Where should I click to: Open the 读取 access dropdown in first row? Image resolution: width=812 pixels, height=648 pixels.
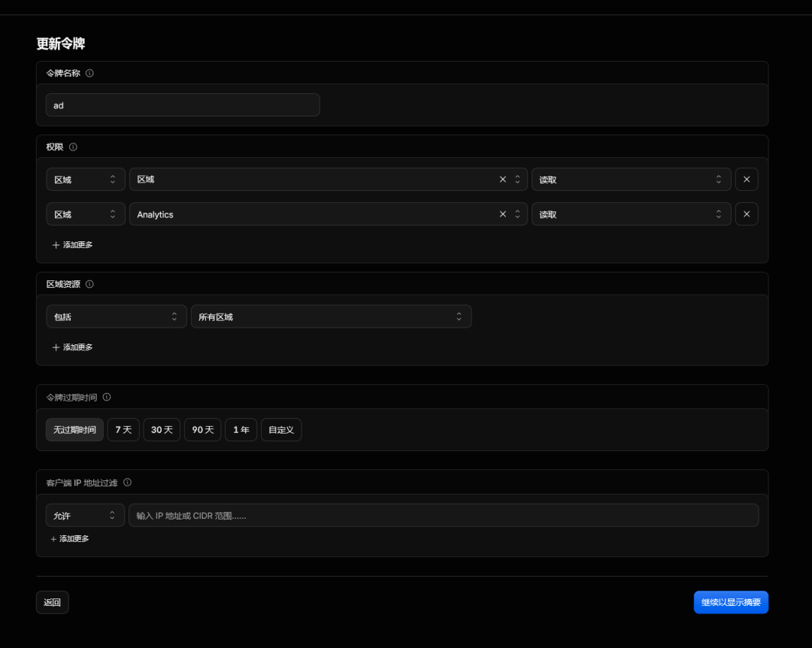[x=632, y=179]
